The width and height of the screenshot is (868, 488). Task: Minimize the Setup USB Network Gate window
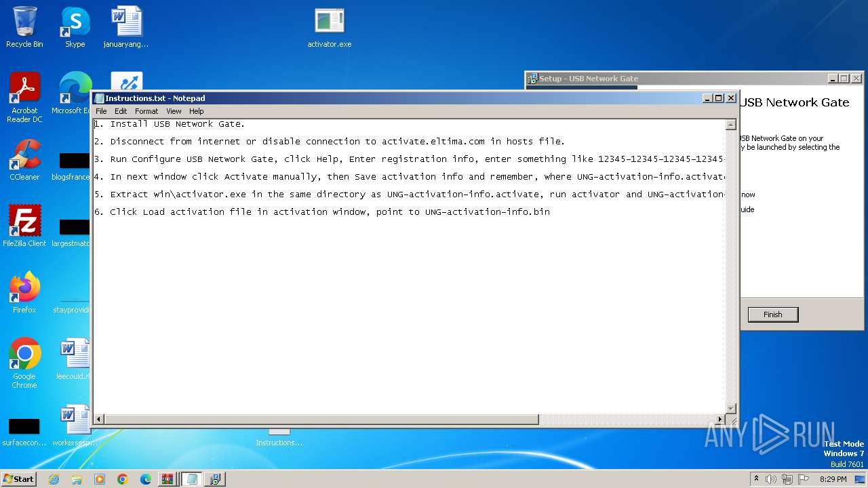(x=832, y=79)
